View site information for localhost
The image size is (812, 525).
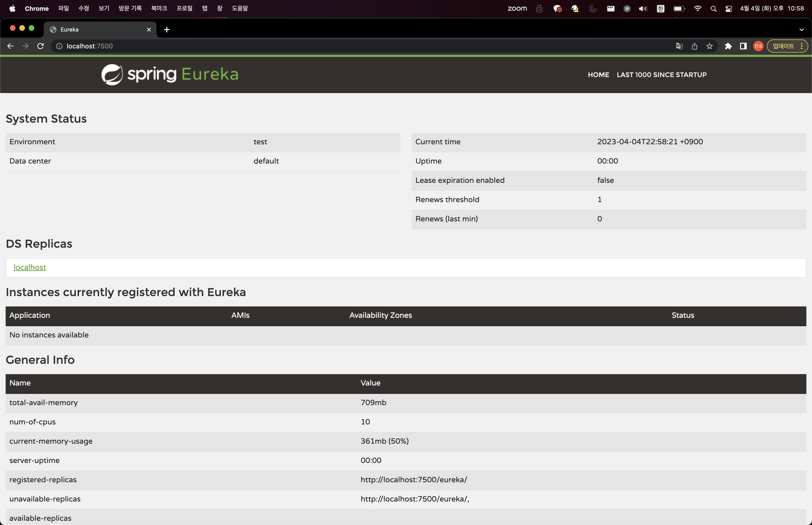(59, 46)
